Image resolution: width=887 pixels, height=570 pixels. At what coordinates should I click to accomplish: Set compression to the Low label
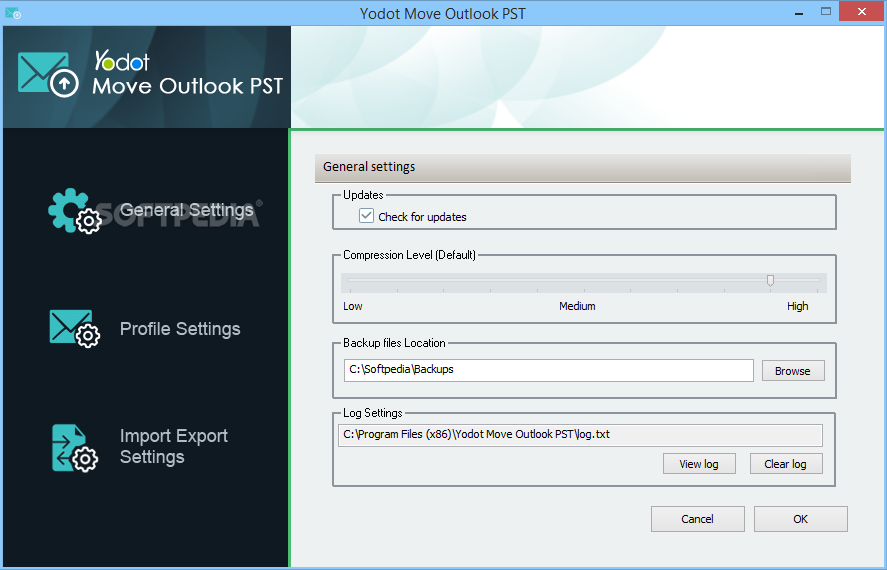352,306
